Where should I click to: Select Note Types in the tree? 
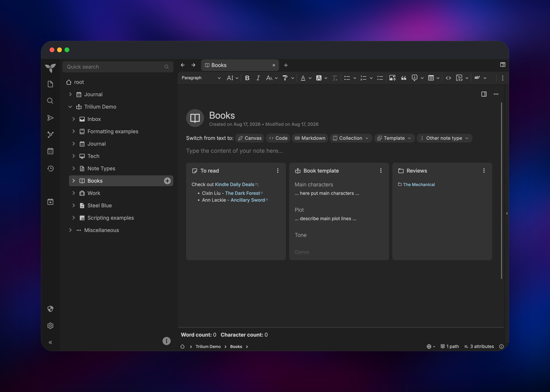101,169
